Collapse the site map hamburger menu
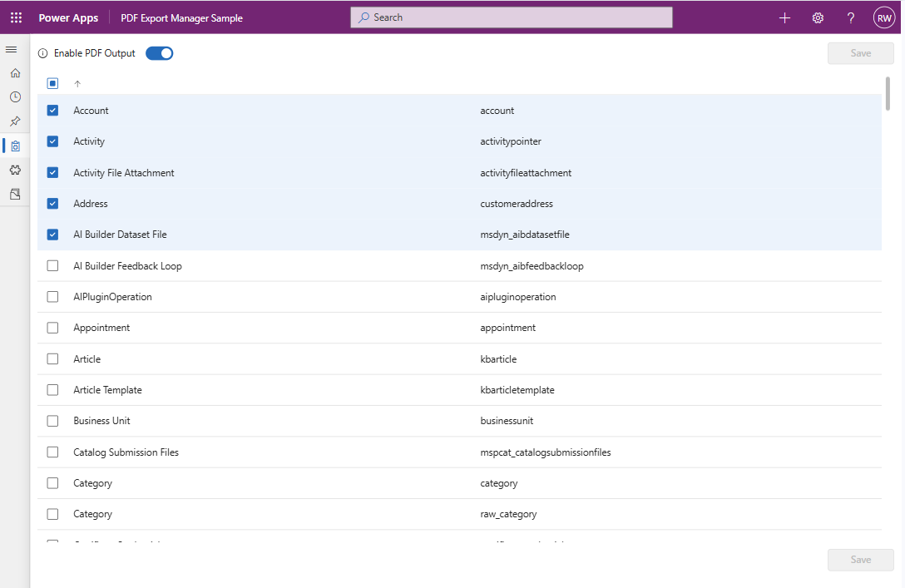 coord(11,50)
